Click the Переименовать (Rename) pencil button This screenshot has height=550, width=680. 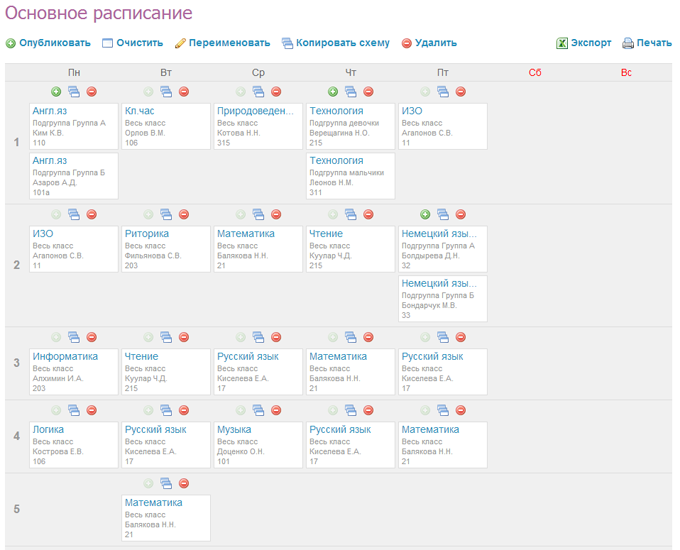click(x=222, y=43)
